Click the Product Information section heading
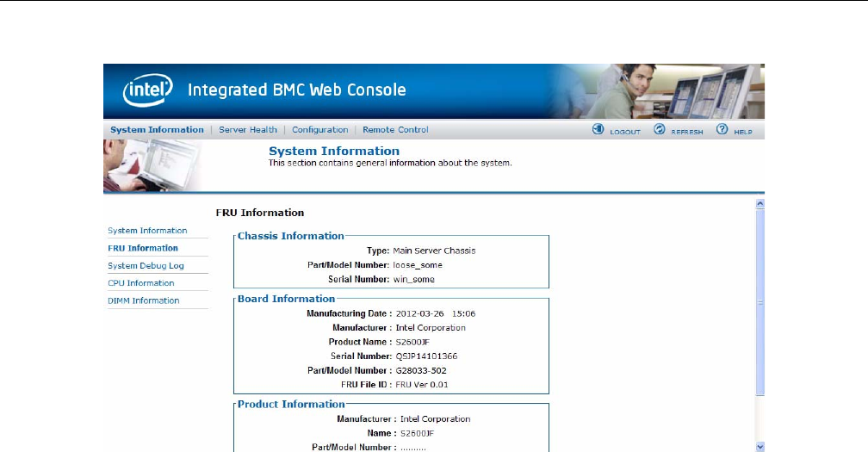868x452 pixels. (291, 405)
